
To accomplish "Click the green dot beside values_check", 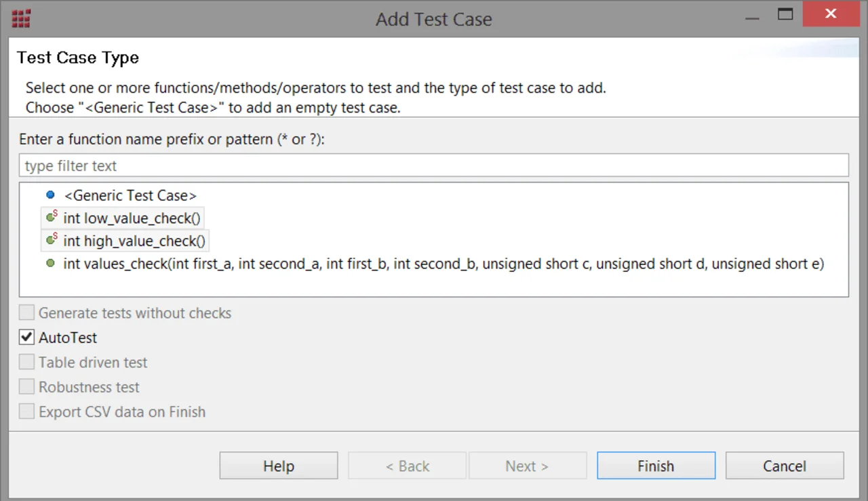I will 50,264.
